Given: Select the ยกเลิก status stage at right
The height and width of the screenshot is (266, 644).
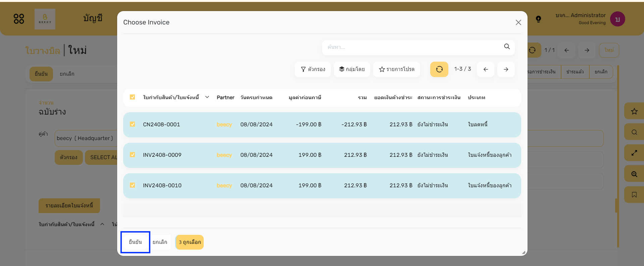Looking at the screenshot, I should (x=601, y=72).
